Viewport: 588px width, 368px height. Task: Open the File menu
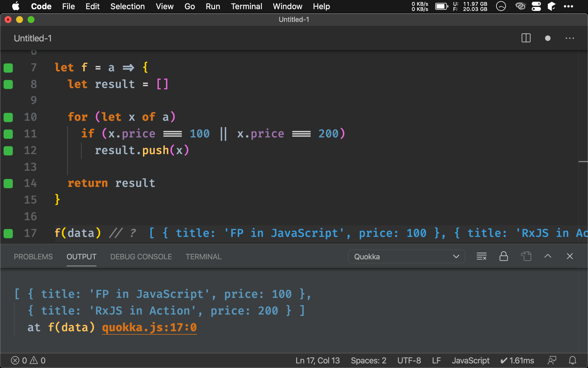point(68,6)
